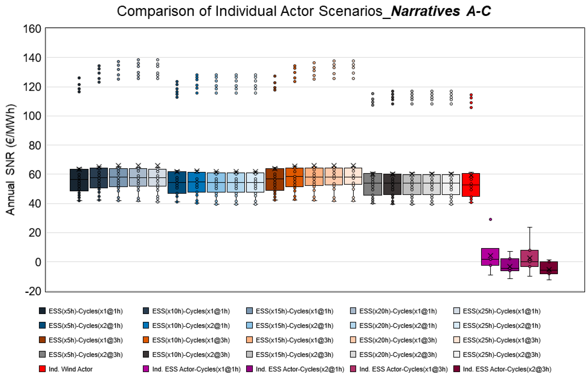Click the lone magenta outlier point near 30
This screenshot has width=588, height=377.
point(490,219)
